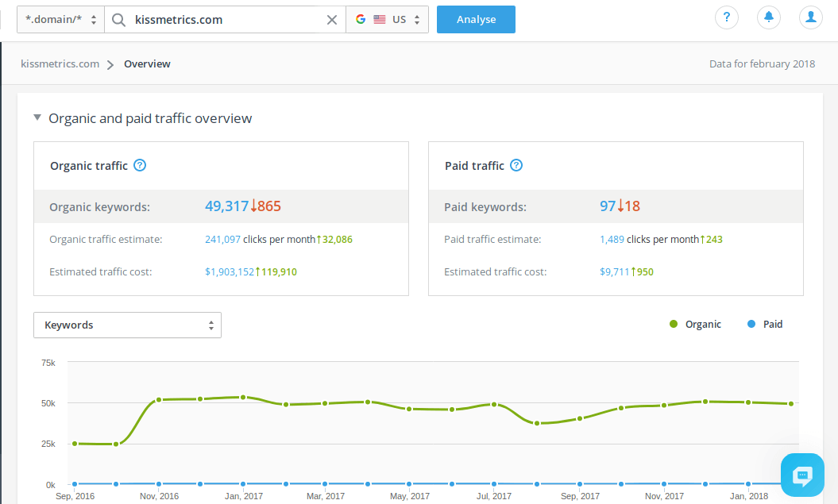Screen dimensions: 838x504
Task: Open the *.domain/* scope dropdown
Action: pos(60,20)
